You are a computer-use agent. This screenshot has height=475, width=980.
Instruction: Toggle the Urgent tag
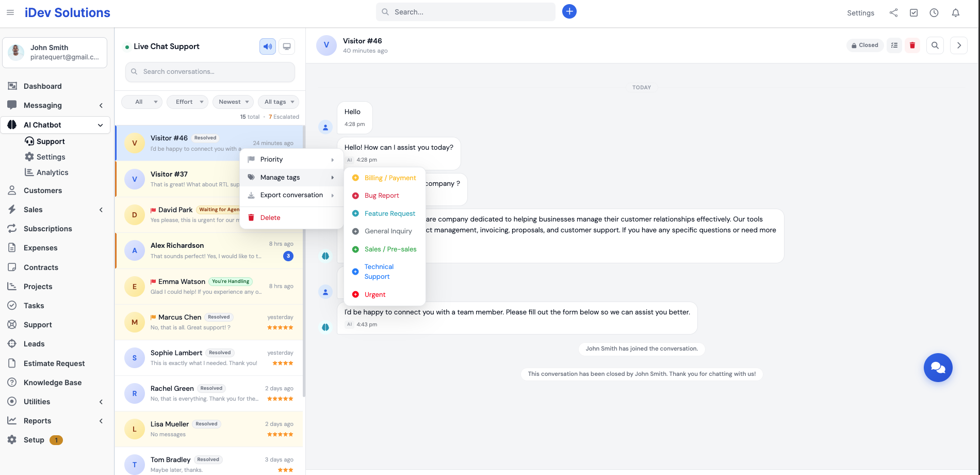click(385, 295)
